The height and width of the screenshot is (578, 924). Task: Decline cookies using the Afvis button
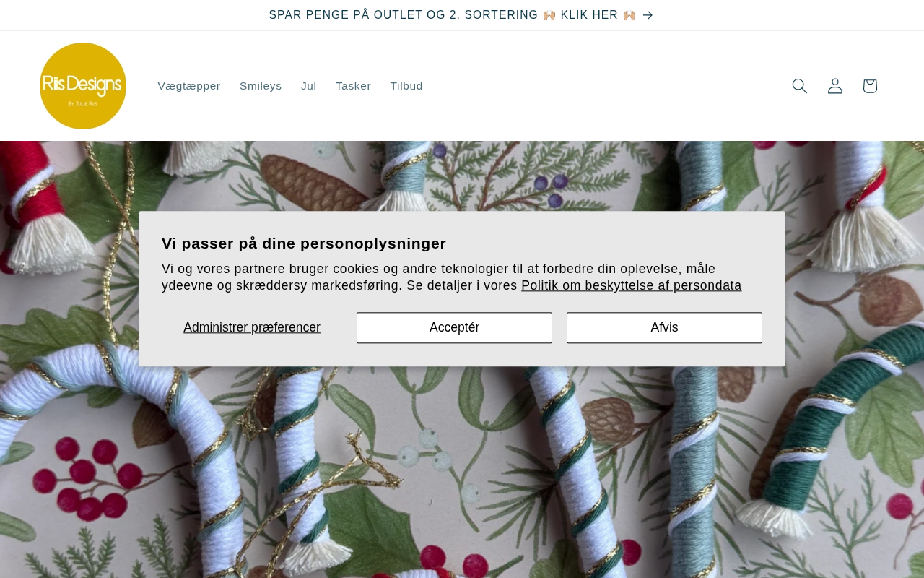pos(664,327)
